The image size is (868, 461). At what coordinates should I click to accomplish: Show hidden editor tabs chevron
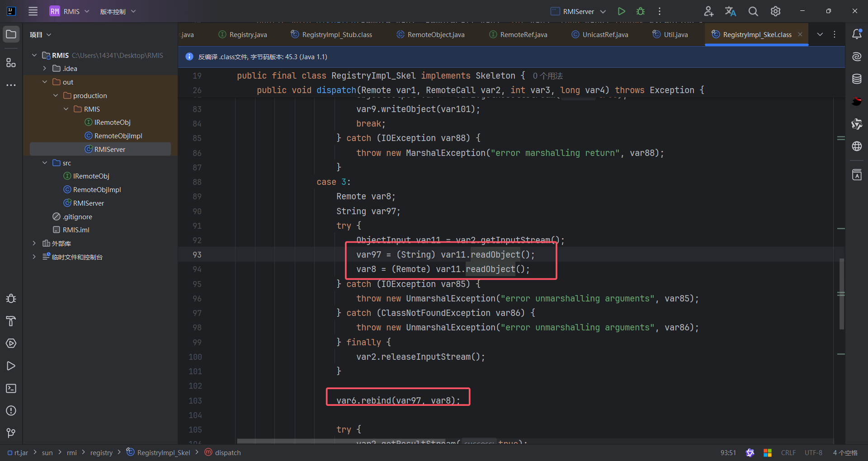click(x=820, y=34)
